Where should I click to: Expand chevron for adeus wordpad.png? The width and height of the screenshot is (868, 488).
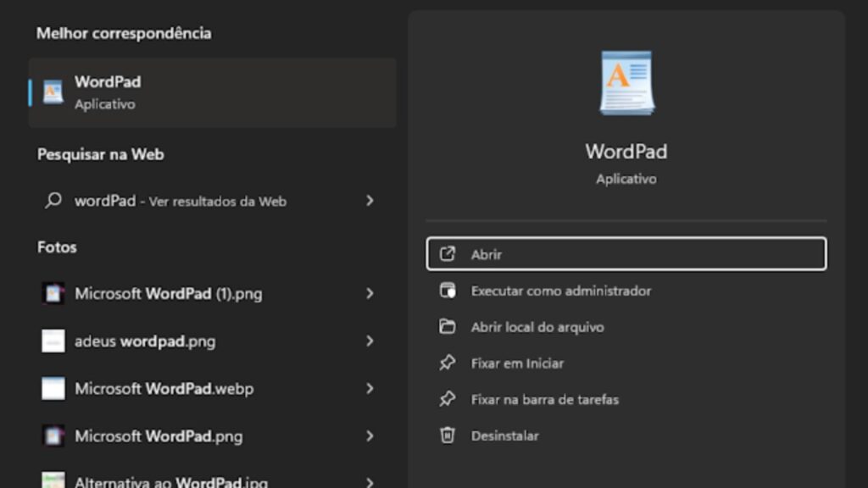click(370, 341)
